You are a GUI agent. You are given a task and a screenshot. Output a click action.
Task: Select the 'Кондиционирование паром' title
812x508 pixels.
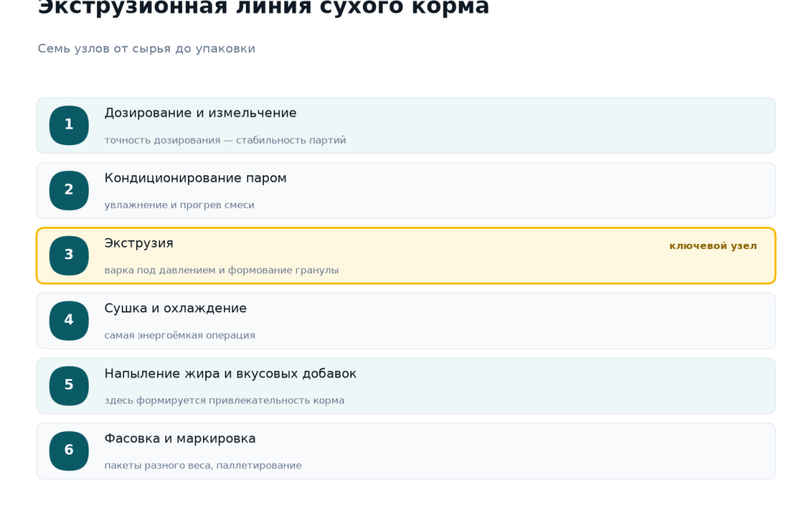tap(195, 178)
